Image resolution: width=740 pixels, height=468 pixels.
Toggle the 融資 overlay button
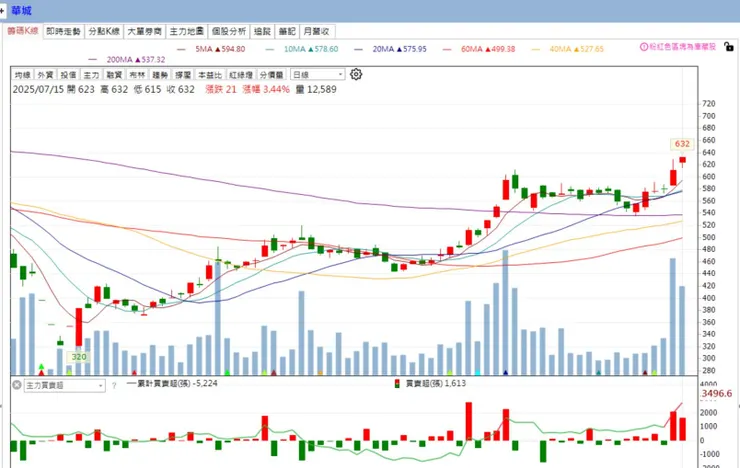coord(114,75)
